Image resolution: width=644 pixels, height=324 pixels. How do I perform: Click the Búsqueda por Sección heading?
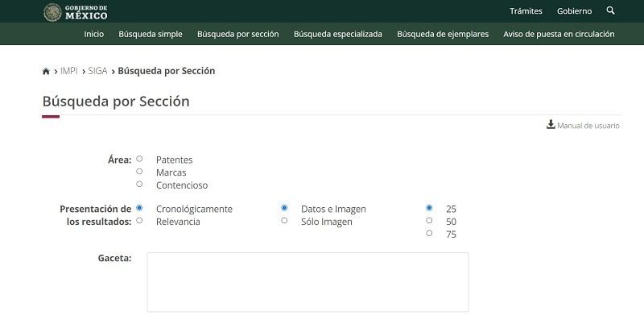click(116, 101)
